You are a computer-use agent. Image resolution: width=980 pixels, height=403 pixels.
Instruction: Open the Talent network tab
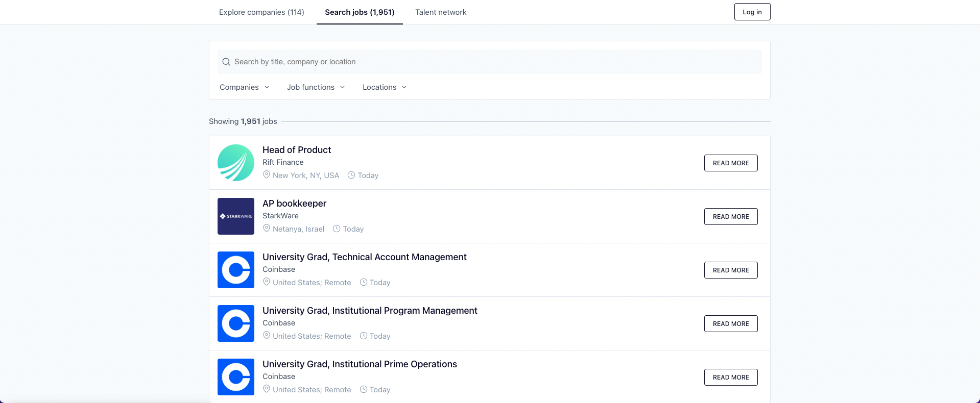click(441, 12)
